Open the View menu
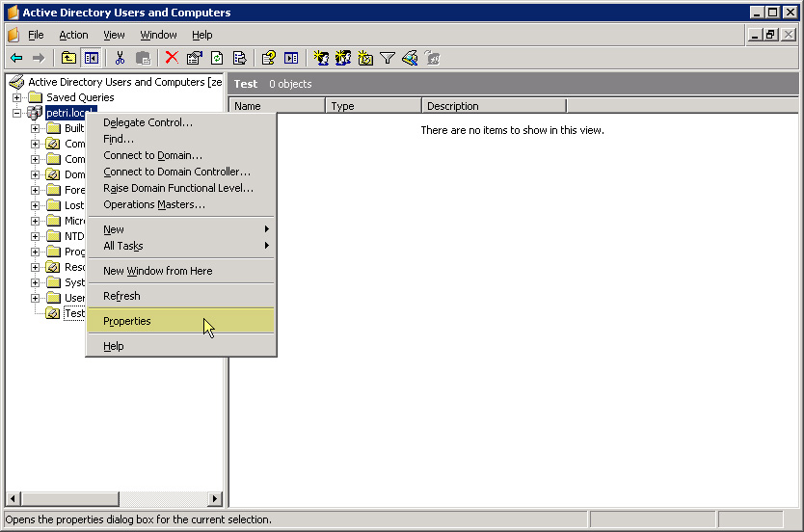This screenshot has width=804, height=532. point(114,35)
